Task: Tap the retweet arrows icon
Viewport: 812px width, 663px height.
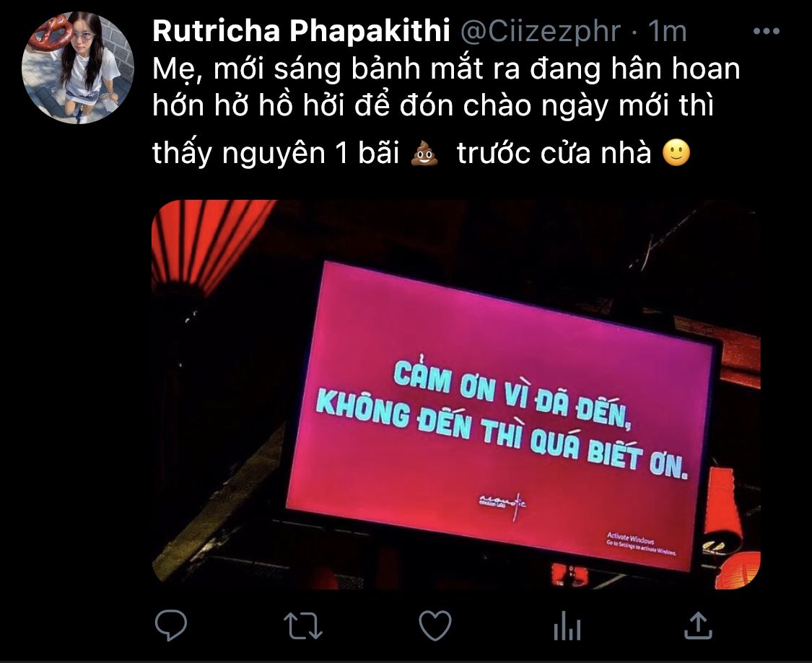Action: 303,625
